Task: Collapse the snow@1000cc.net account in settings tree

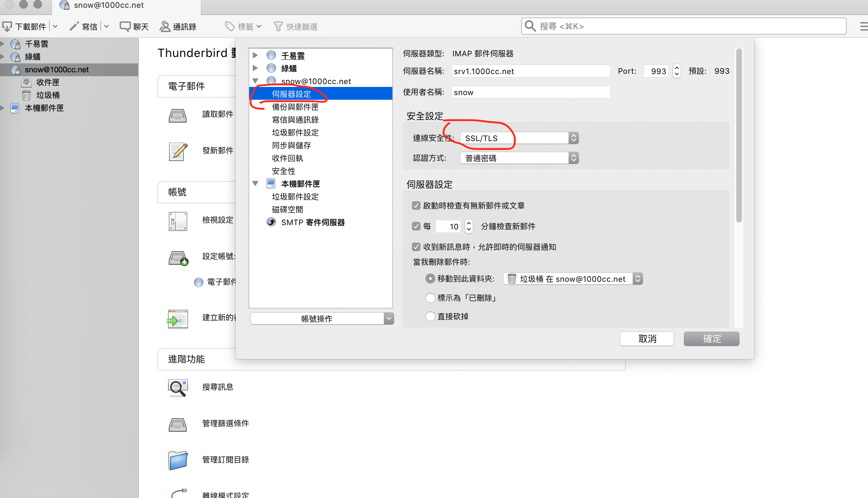Action: [x=255, y=81]
